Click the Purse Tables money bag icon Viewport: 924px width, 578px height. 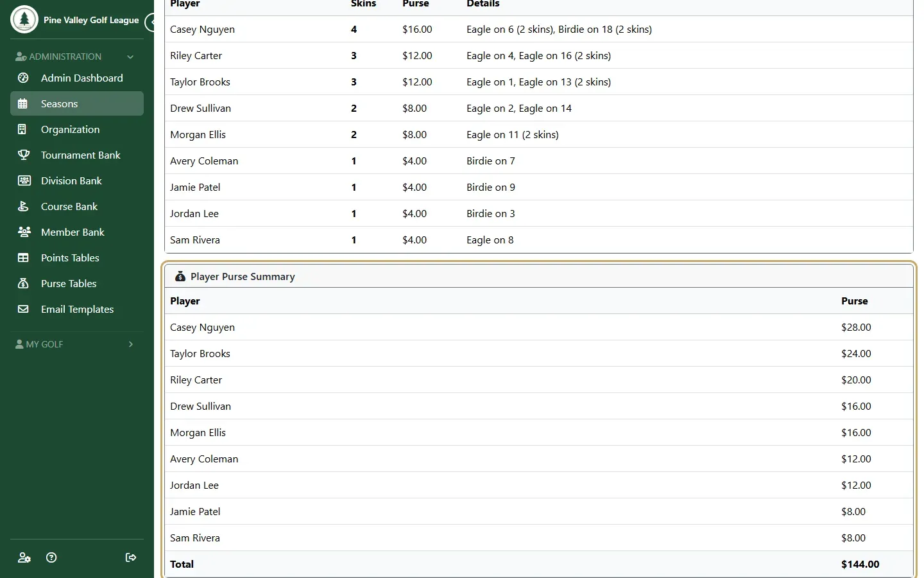23,283
